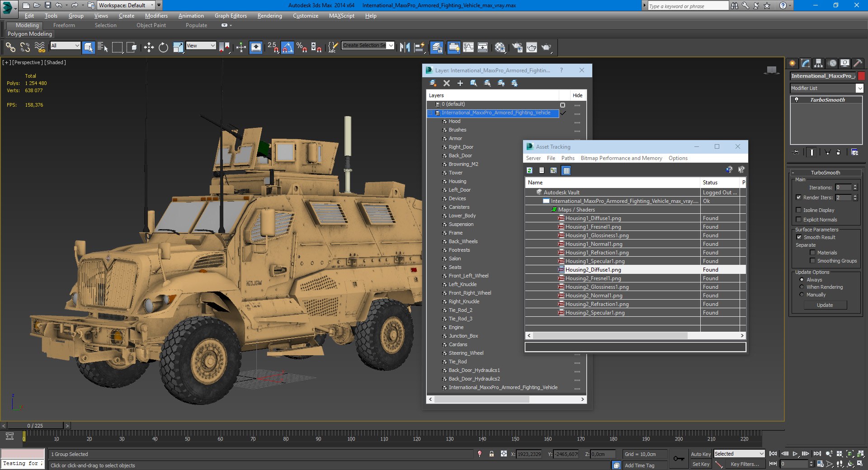Open the Modifiers menu
Viewport: 868px width, 470px height.
click(156, 16)
